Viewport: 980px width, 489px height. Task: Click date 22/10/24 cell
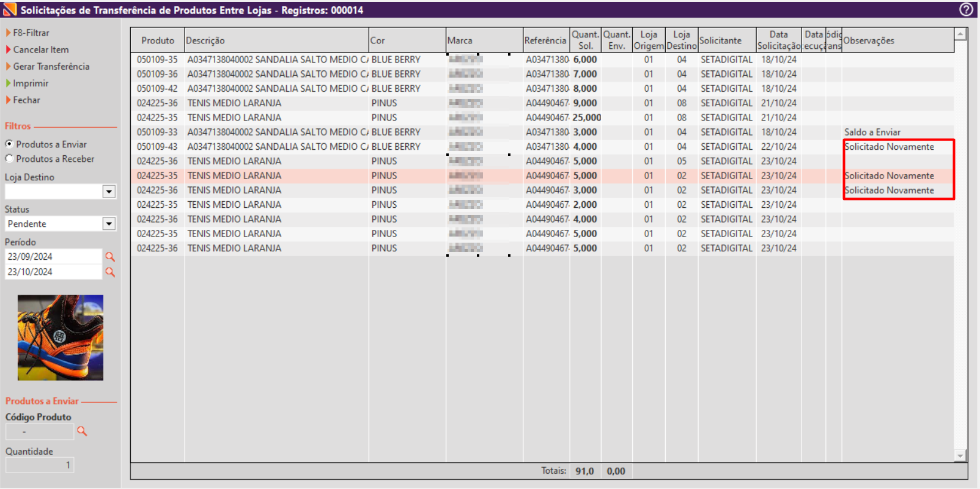coord(779,147)
